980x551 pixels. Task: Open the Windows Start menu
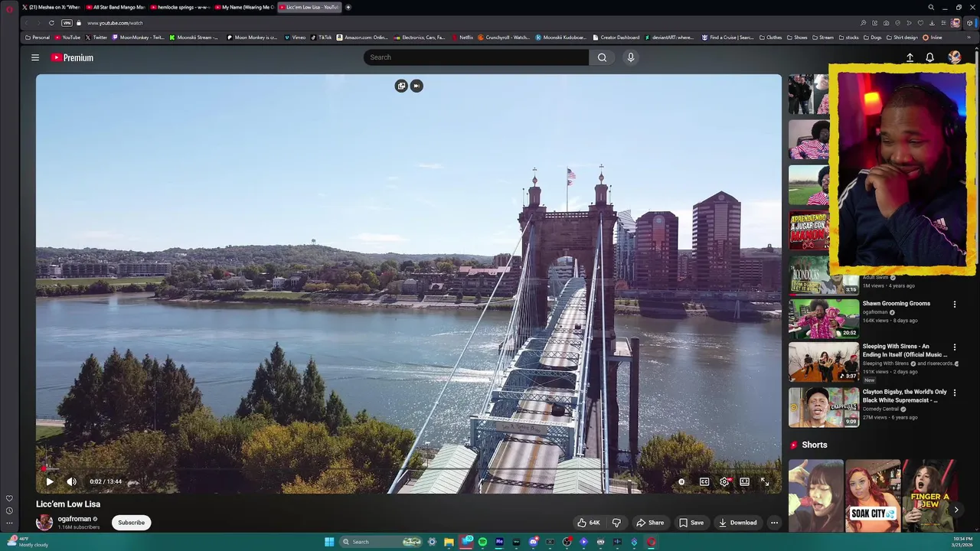329,542
